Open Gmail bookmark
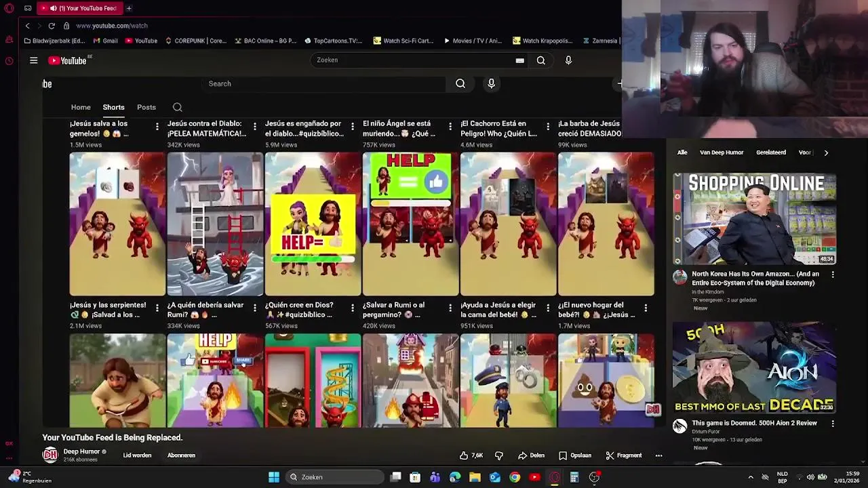 point(105,41)
